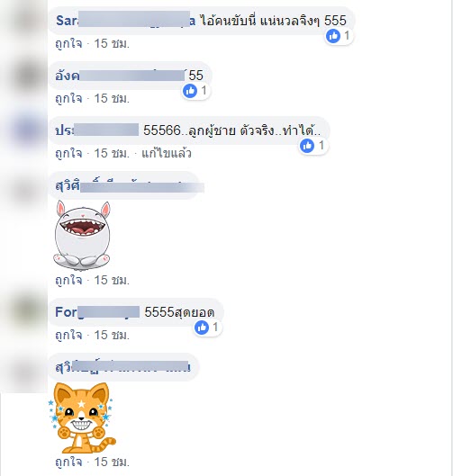Open แก้ไขแล้ว edit history link

(x=167, y=153)
